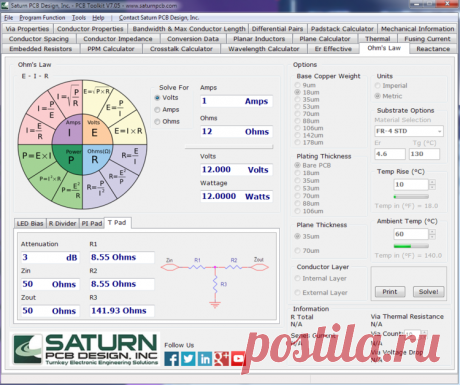Click the Zin Ohms input field
Viewport: 460px width, 385px height.
point(50,284)
